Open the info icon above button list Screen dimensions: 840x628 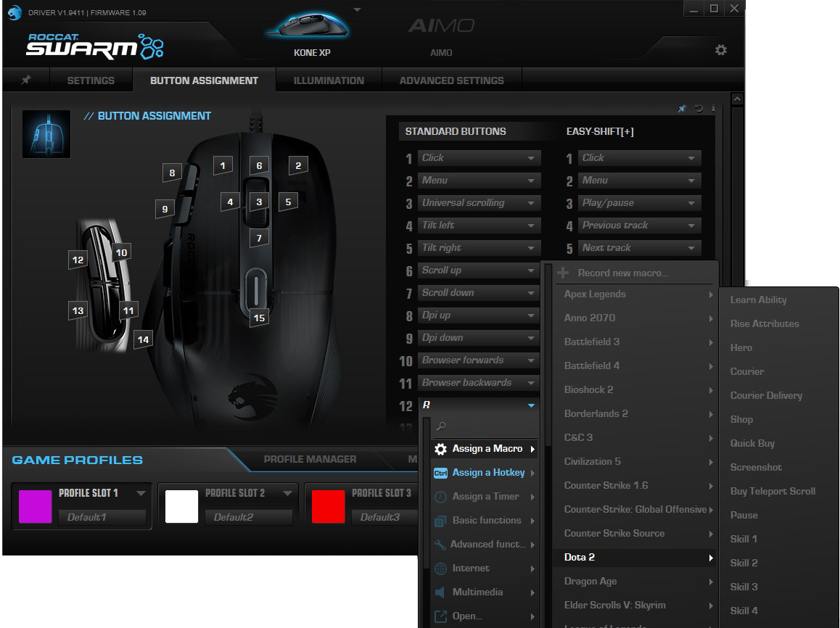pos(713,108)
